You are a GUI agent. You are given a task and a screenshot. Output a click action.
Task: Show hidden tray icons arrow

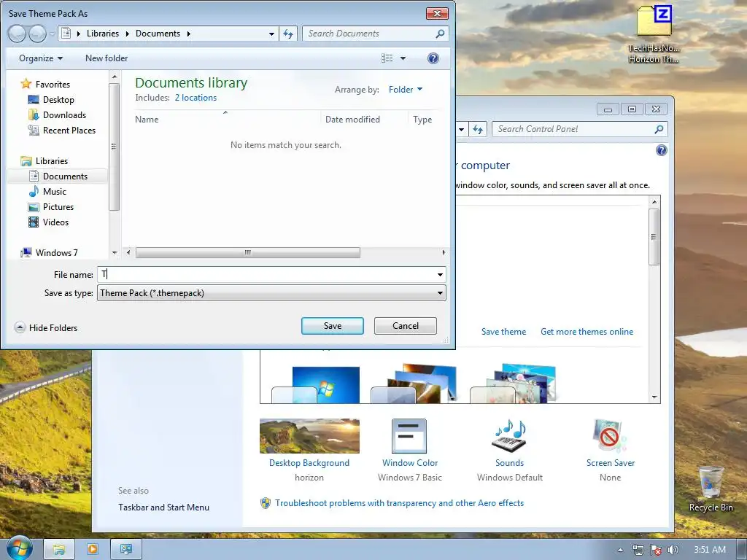click(x=620, y=550)
